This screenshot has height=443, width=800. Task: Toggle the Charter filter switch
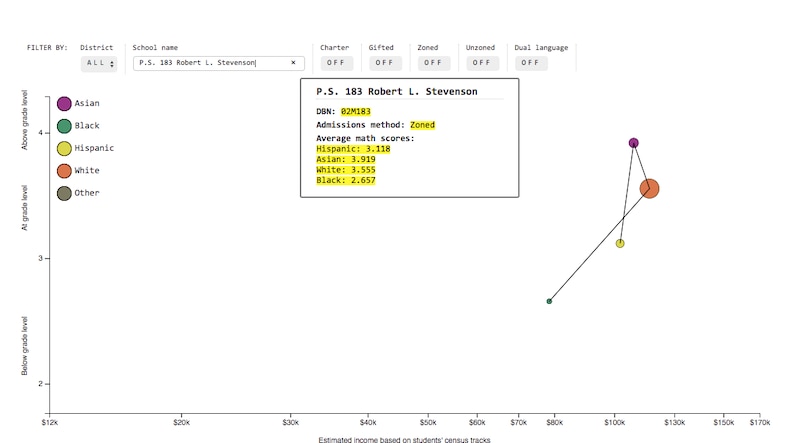pos(334,63)
